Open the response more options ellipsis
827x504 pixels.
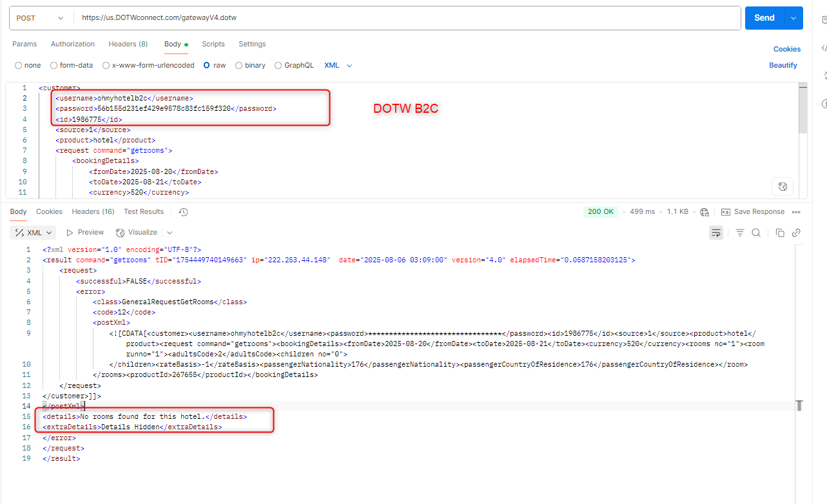click(796, 212)
